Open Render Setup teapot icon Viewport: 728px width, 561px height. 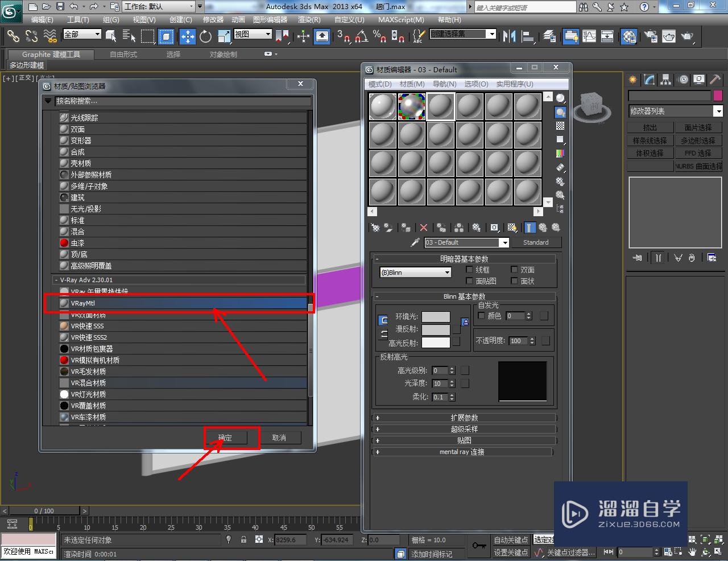[x=651, y=36]
